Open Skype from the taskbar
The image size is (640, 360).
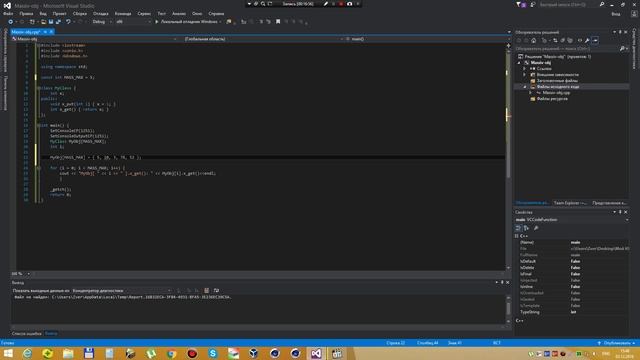(213, 353)
